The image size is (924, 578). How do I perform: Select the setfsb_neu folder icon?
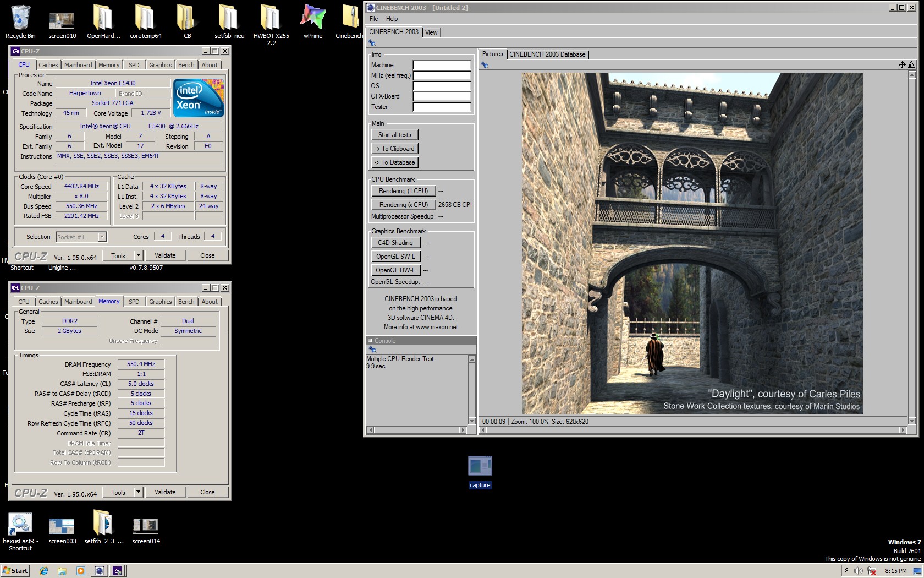(x=229, y=22)
